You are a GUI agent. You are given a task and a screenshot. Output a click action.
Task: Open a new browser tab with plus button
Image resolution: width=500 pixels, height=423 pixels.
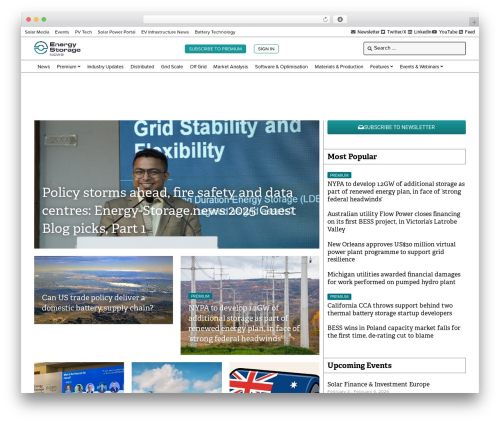pyautogui.click(x=474, y=22)
